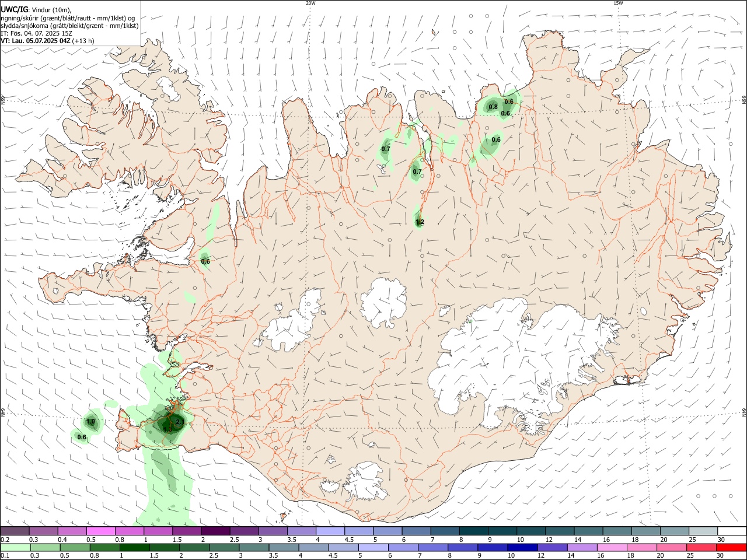Click the 'VT: Lau. 05.07.2025 04Z (+13 h)' line
Image resolution: width=747 pixels, height=560 pixels.
click(47, 41)
